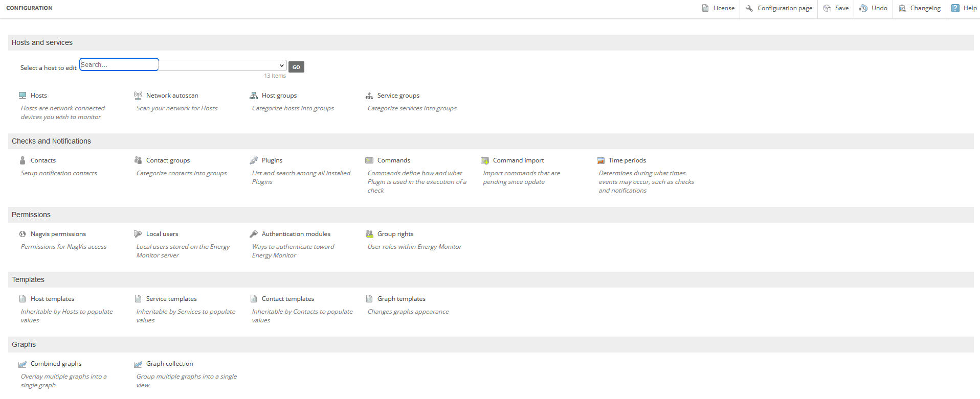Screen dimensions: 980x399
Task: Open the Service groups link
Action: (398, 96)
